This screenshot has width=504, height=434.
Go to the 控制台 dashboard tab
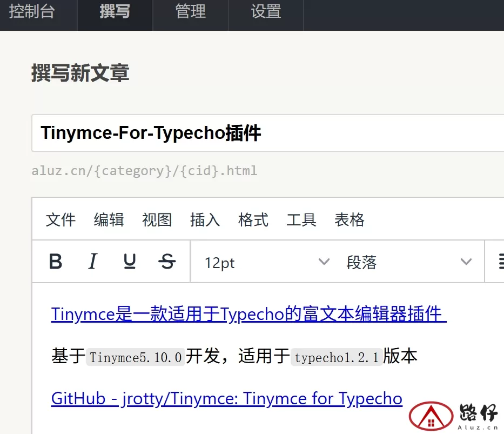[32, 12]
